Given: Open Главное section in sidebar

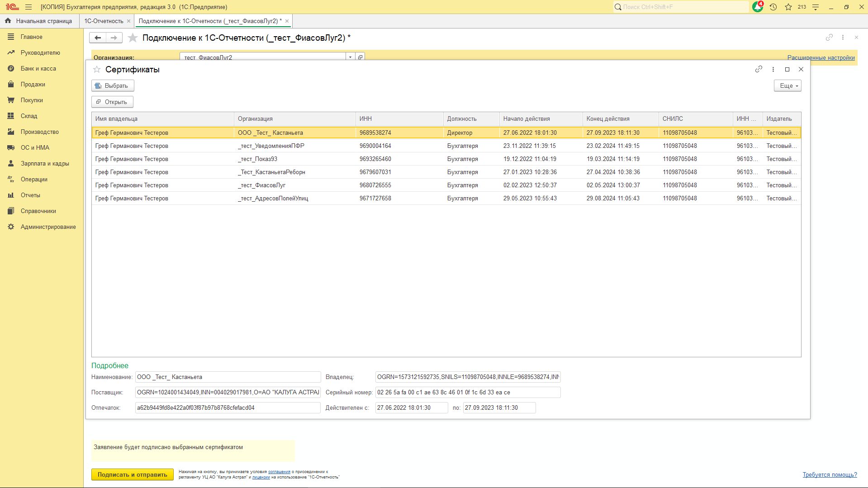Looking at the screenshot, I should [x=32, y=37].
